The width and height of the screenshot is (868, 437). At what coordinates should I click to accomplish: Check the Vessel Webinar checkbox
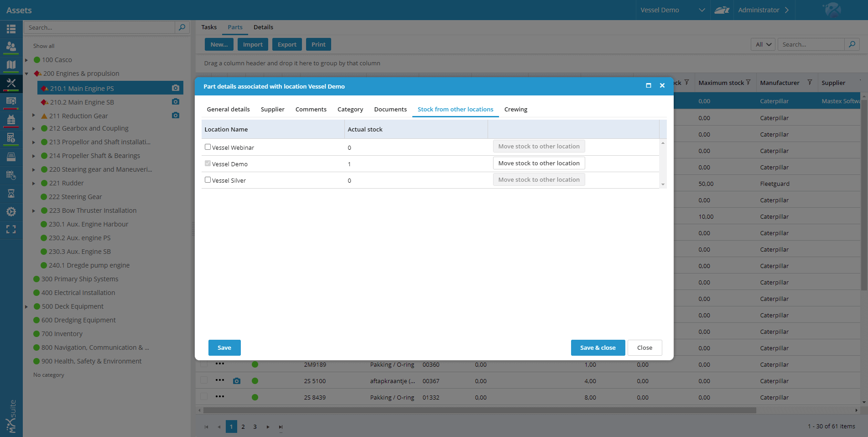point(208,147)
